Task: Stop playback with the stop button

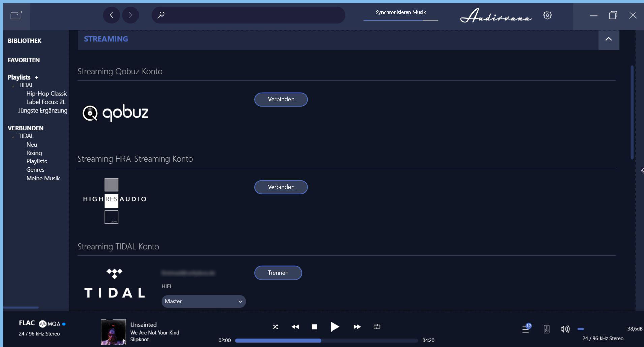Action: [314, 327]
